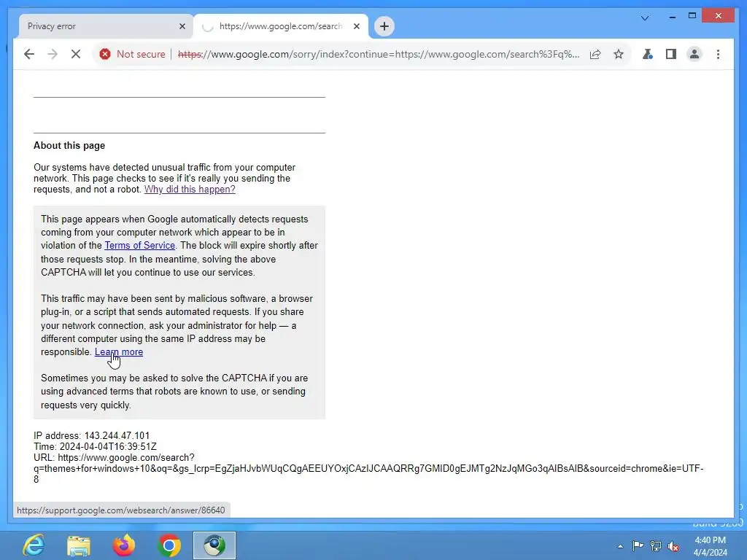Open the profile avatar menu
This screenshot has height=560, width=747.
tap(694, 54)
